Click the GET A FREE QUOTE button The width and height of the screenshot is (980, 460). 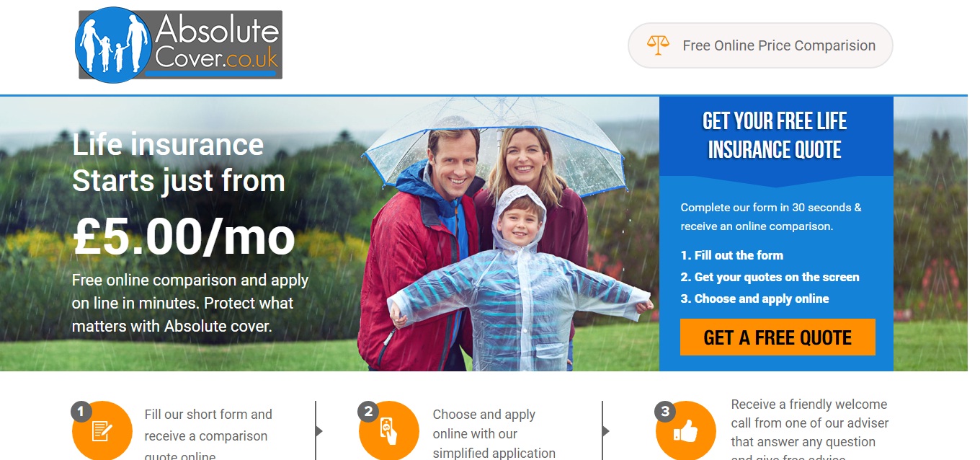[x=778, y=337]
